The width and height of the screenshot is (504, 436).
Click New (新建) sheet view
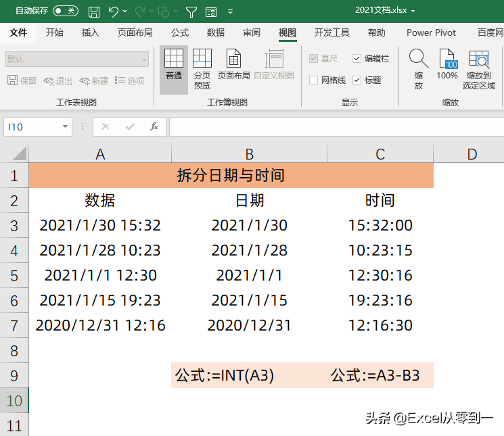(94, 80)
